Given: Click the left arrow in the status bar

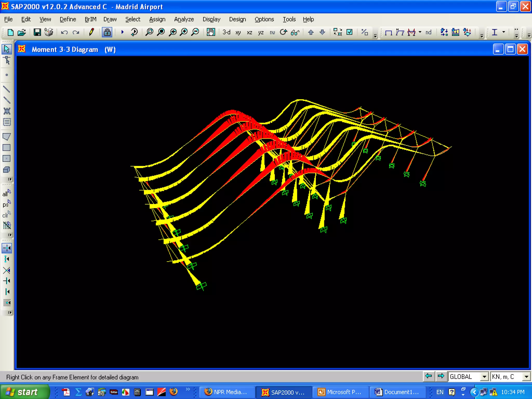Looking at the screenshot, I should click(429, 376).
